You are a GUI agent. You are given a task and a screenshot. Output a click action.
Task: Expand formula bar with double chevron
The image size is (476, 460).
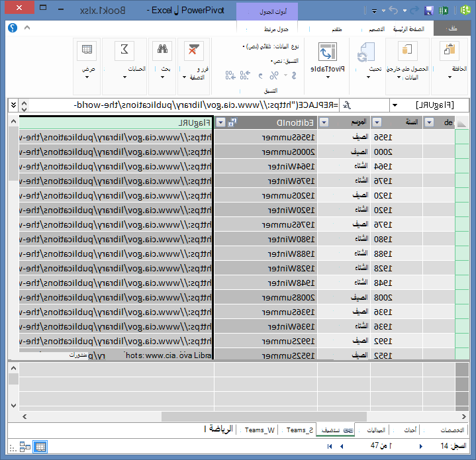pos(13,105)
